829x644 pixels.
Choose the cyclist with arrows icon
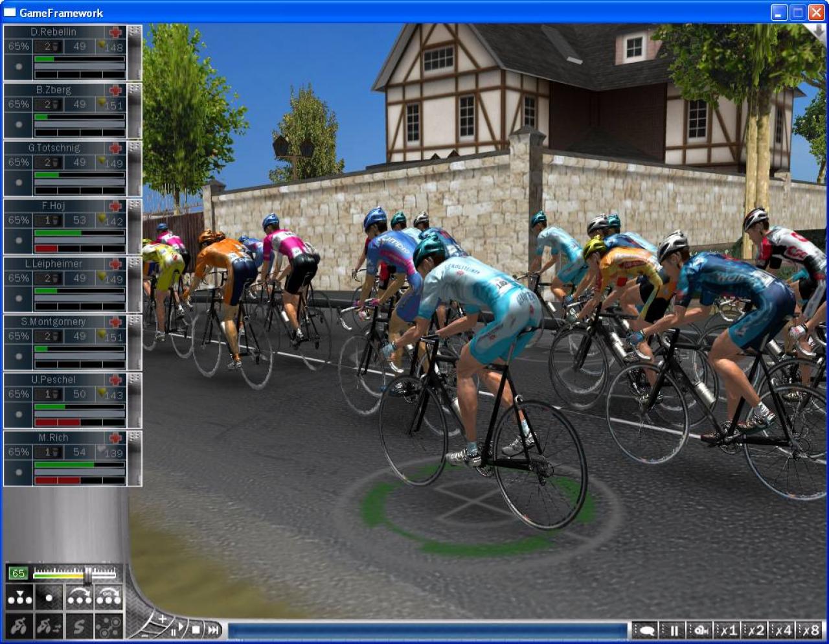[x=49, y=627]
